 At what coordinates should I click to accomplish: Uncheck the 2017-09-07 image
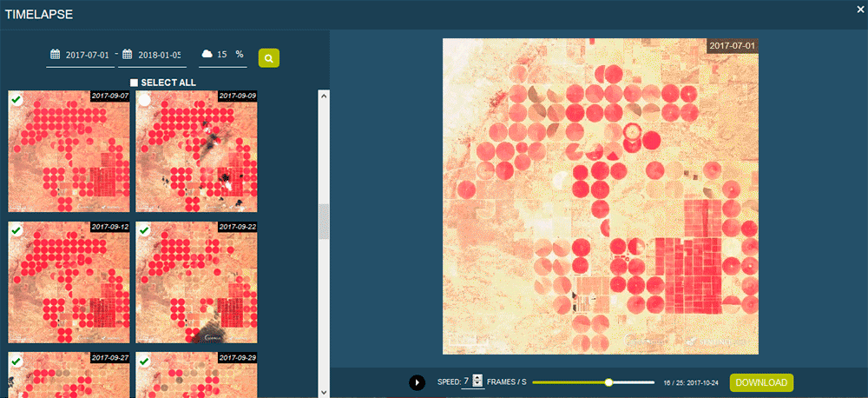[x=16, y=100]
